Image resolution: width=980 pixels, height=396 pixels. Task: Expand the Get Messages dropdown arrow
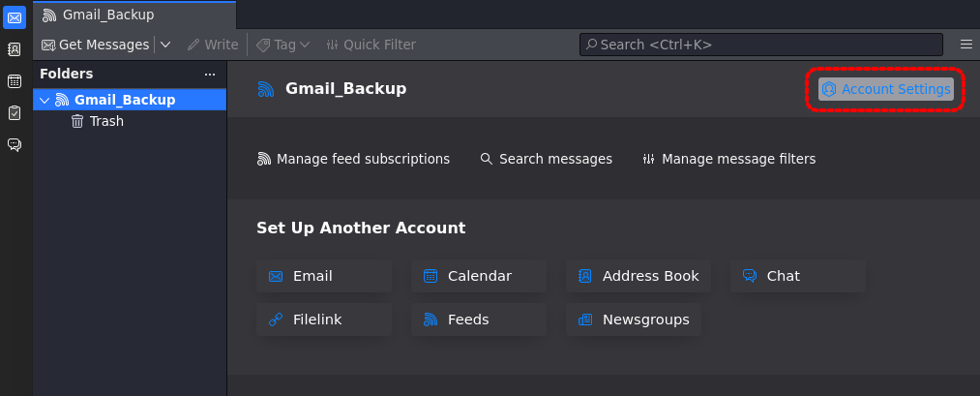[165, 46]
